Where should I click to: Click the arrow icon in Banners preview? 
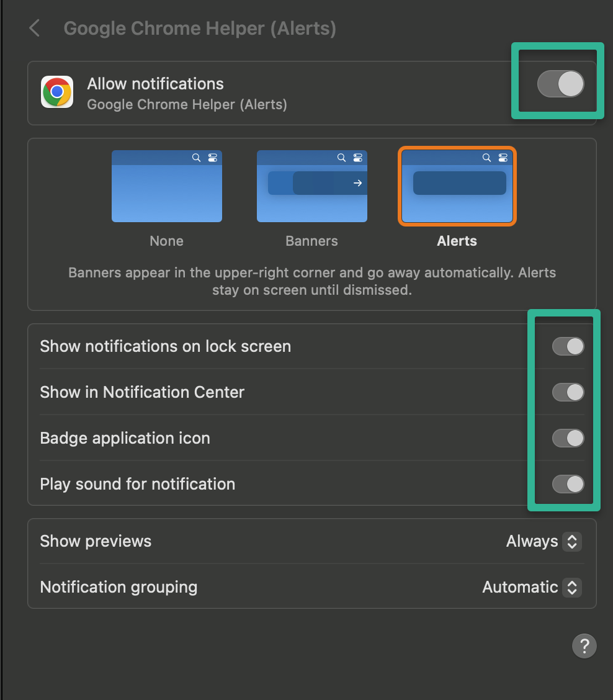tap(357, 183)
